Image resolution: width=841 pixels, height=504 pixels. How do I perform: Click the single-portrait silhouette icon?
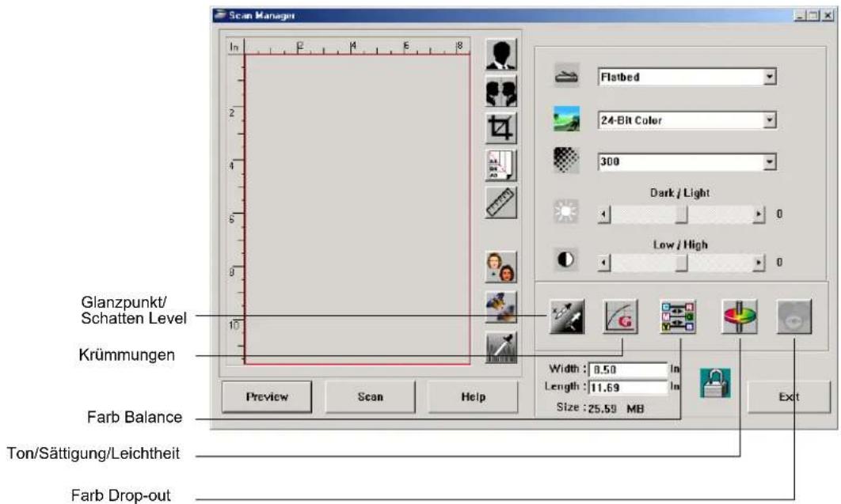501,55
